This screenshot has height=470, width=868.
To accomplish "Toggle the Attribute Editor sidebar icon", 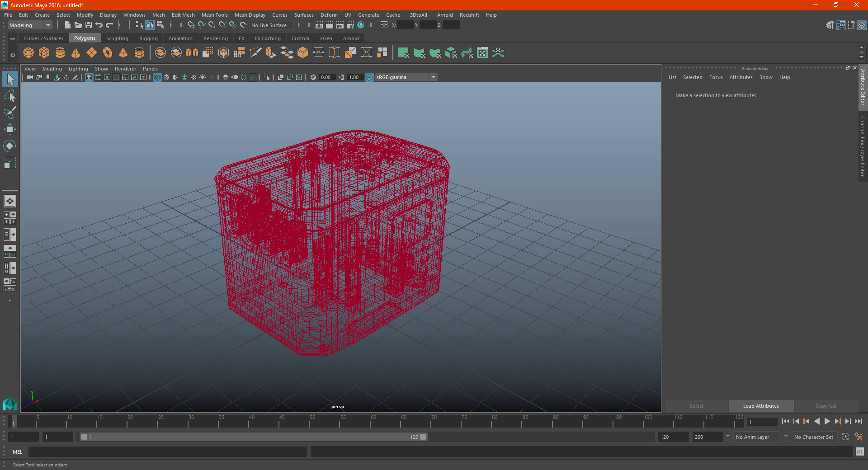I will [x=840, y=25].
